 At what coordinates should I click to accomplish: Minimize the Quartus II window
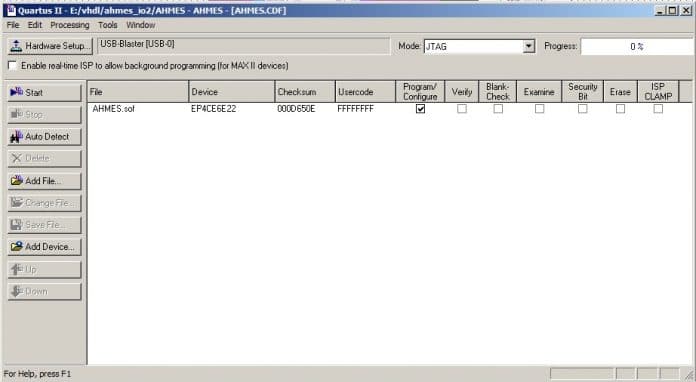(x=660, y=10)
